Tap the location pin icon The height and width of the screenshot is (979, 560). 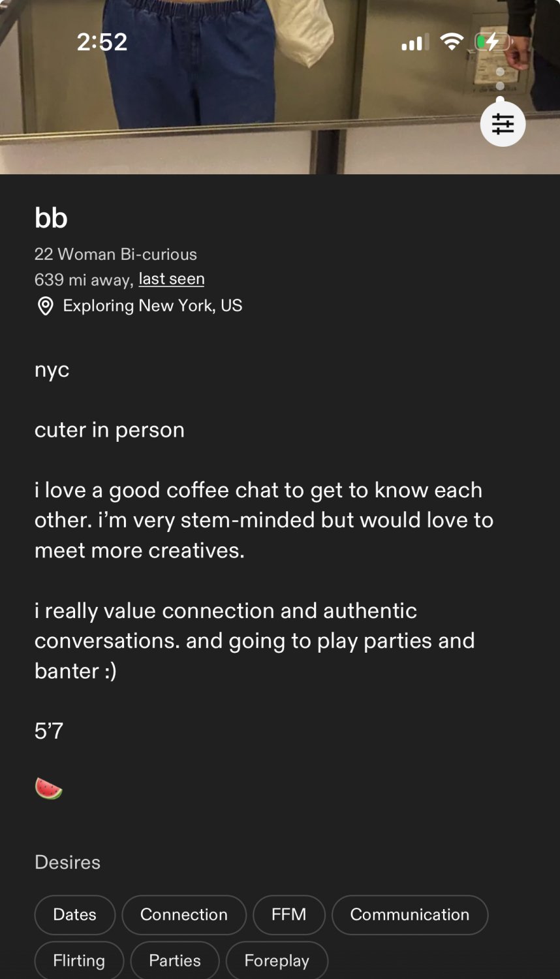pos(45,306)
